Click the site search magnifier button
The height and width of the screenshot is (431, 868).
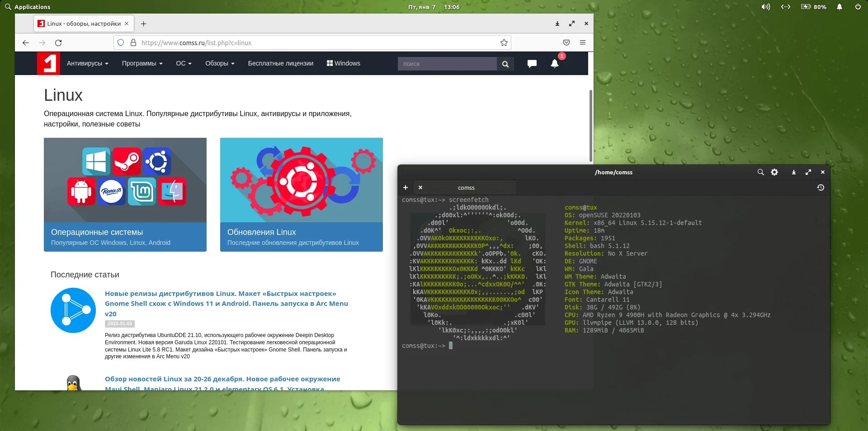(x=505, y=64)
